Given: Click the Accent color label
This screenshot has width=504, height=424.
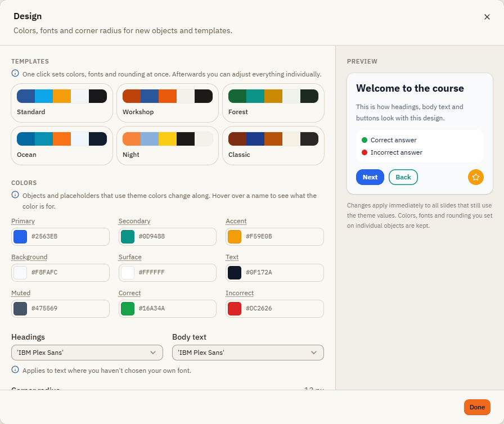Looking at the screenshot, I should pos(236,221).
